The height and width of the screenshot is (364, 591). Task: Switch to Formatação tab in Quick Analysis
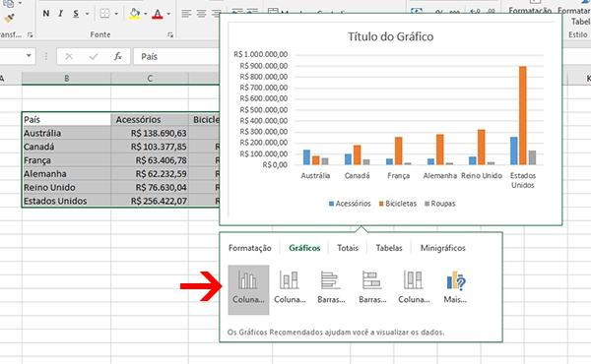(x=249, y=248)
